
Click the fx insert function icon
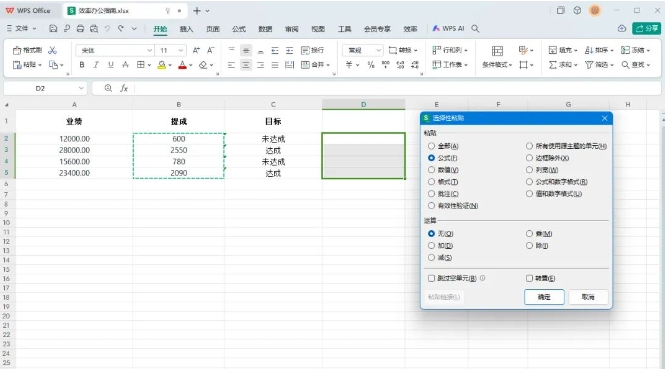[x=124, y=88]
